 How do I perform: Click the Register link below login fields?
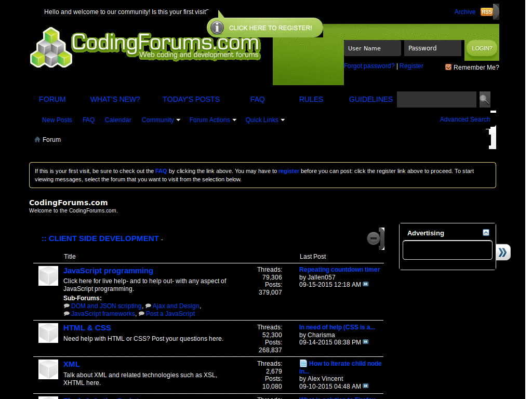click(411, 66)
